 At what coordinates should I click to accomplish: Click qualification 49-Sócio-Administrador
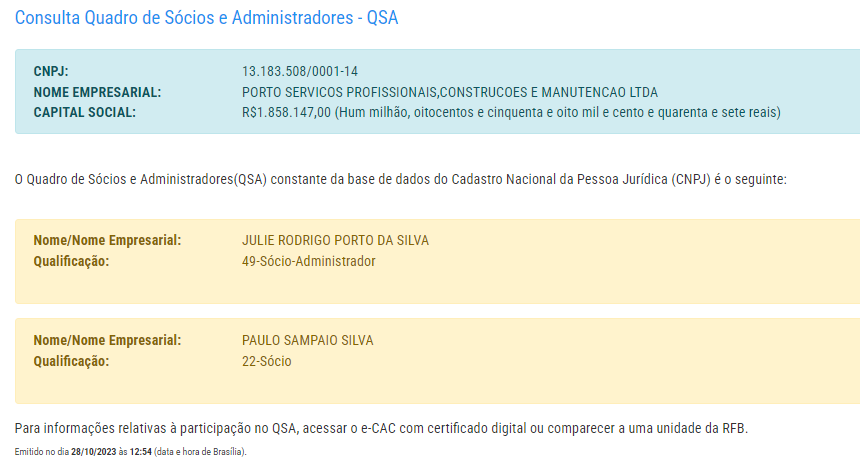click(308, 261)
